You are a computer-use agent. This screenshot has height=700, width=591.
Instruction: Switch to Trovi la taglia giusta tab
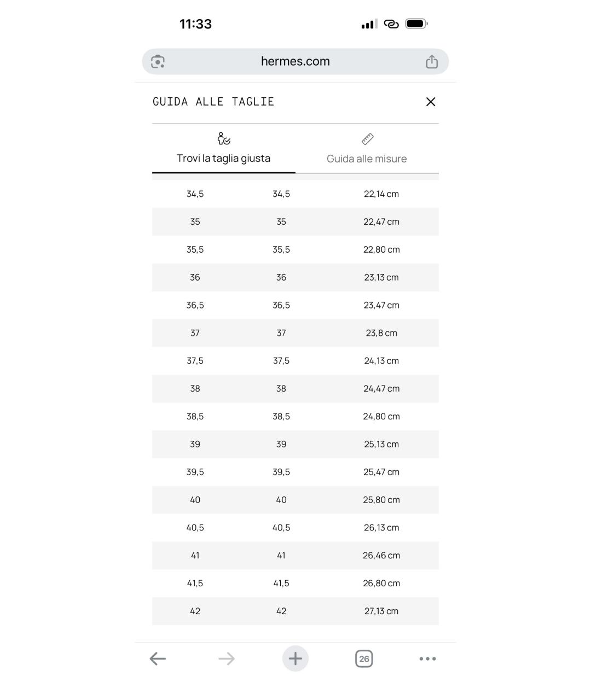tap(223, 158)
